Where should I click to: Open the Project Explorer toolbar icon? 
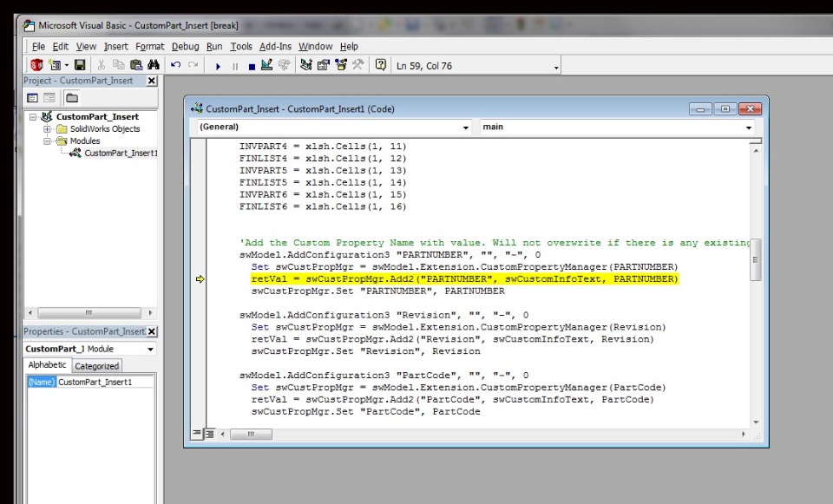(x=306, y=65)
